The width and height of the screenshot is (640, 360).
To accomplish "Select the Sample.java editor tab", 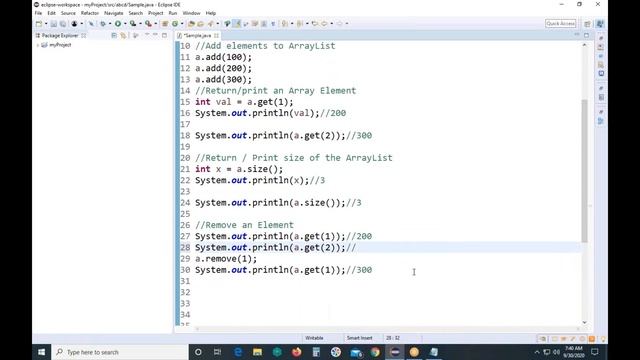I will point(198,36).
